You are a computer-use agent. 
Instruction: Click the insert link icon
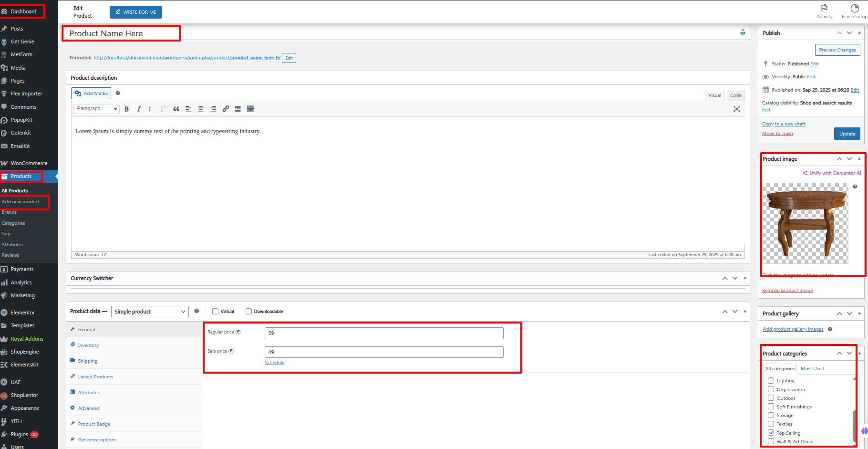(226, 109)
